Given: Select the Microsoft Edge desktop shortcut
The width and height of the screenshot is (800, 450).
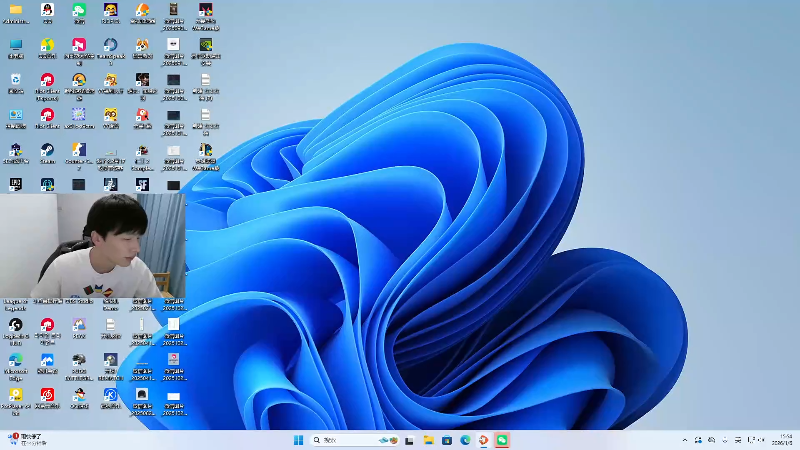Looking at the screenshot, I should 16,360.
